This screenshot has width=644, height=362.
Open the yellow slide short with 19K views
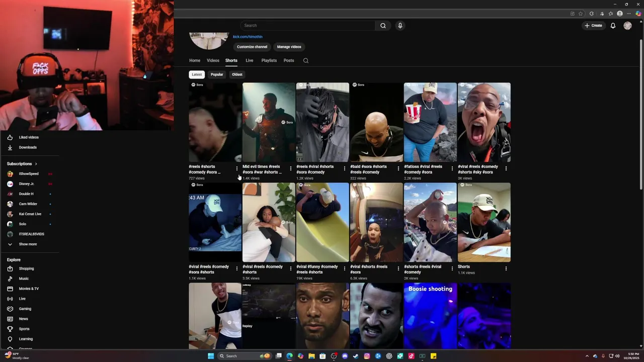[323, 222]
